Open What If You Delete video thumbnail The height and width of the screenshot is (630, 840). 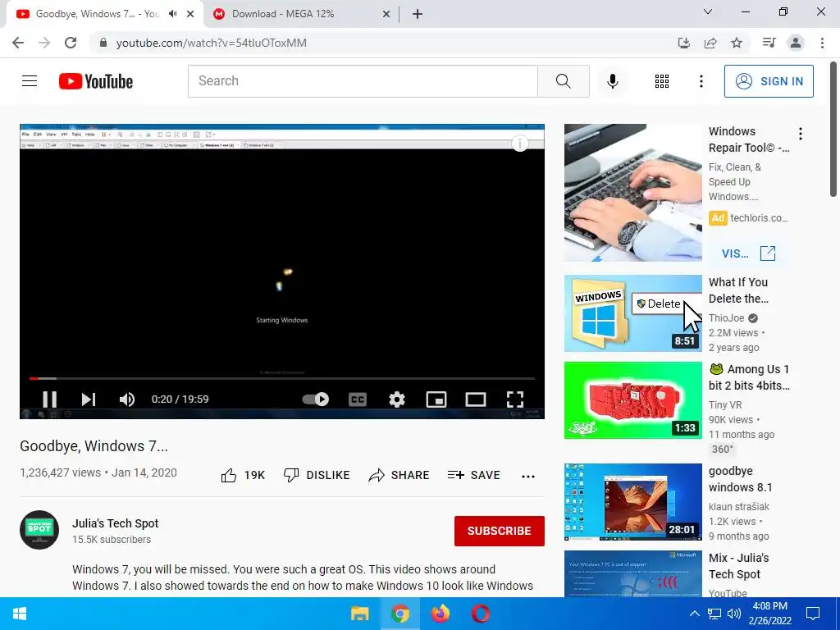[632, 313]
